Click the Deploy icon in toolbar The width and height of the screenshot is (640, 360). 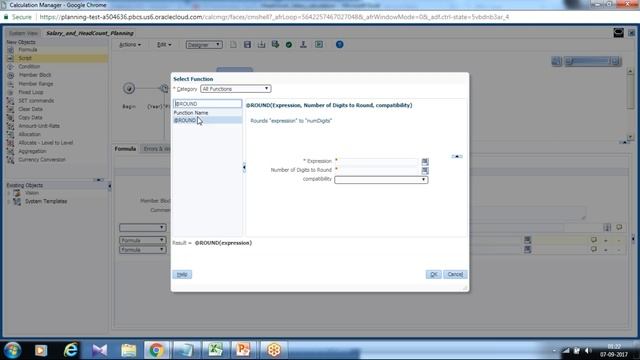coord(303,44)
